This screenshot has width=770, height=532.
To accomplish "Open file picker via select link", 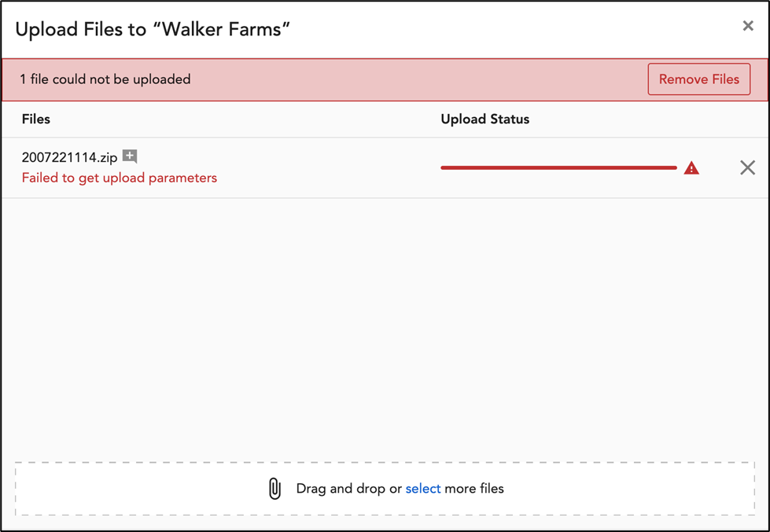I will [x=423, y=489].
